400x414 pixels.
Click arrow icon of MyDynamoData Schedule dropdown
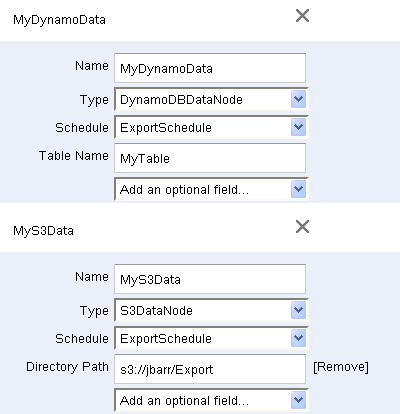tap(298, 127)
